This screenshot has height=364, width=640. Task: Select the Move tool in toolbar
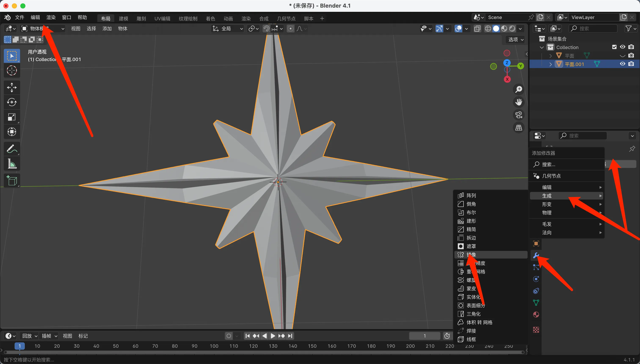(x=12, y=88)
